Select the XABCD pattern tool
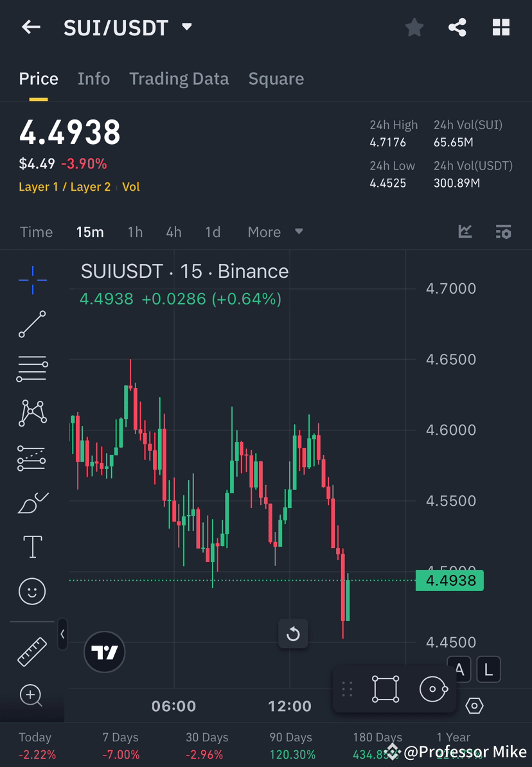 click(x=32, y=413)
